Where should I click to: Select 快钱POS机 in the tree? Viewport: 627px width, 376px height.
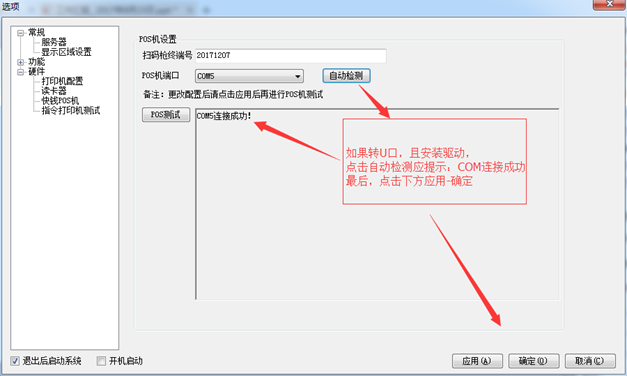pos(60,100)
